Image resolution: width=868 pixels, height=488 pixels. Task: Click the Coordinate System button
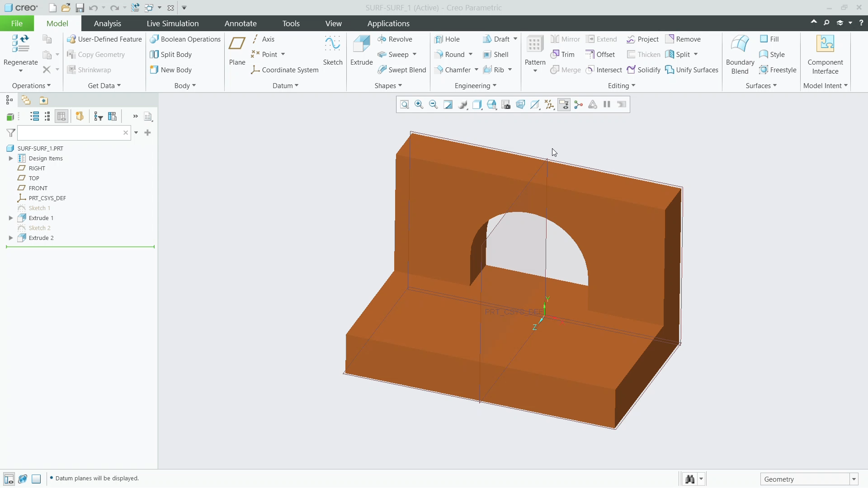(x=285, y=70)
